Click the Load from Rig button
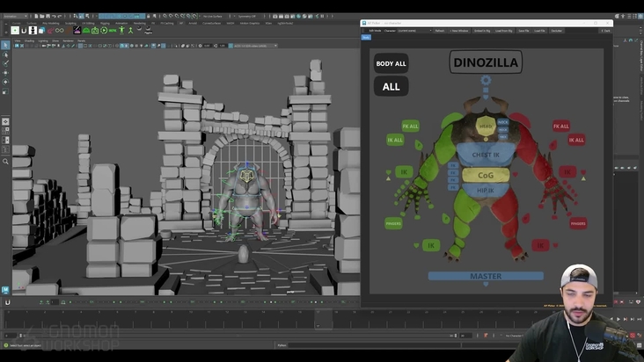The width and height of the screenshot is (644, 362). [x=503, y=31]
